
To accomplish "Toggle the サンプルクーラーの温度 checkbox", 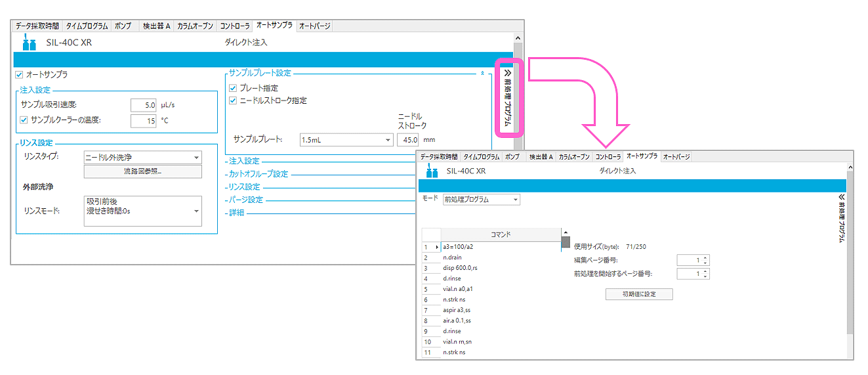I will pyautogui.click(x=24, y=120).
